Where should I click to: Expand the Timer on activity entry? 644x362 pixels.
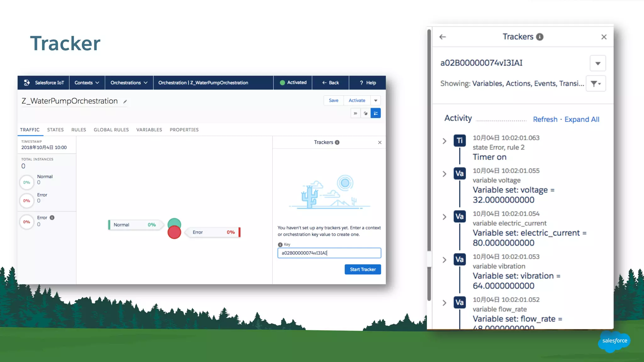(444, 141)
